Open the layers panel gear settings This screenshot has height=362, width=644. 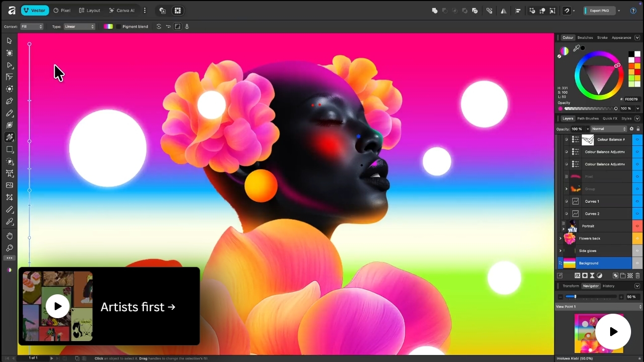pyautogui.click(x=632, y=129)
